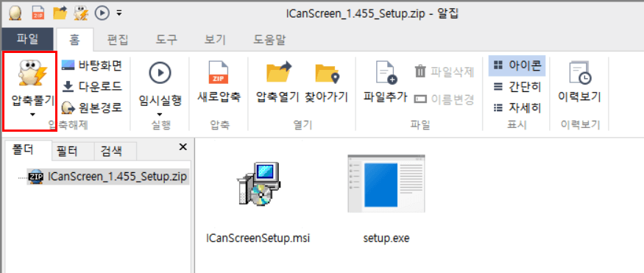
Task: Close the folder side panel
Action: pos(183,147)
